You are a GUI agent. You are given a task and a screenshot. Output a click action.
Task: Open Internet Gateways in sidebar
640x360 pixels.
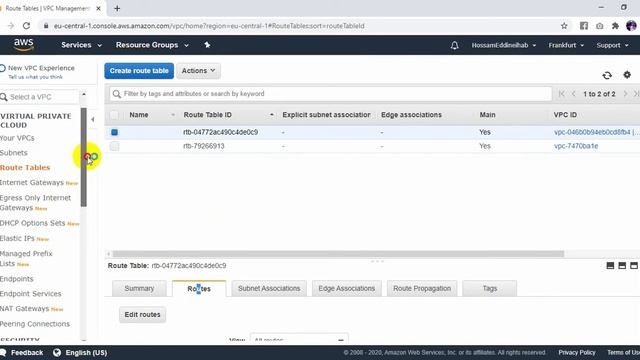32,182
